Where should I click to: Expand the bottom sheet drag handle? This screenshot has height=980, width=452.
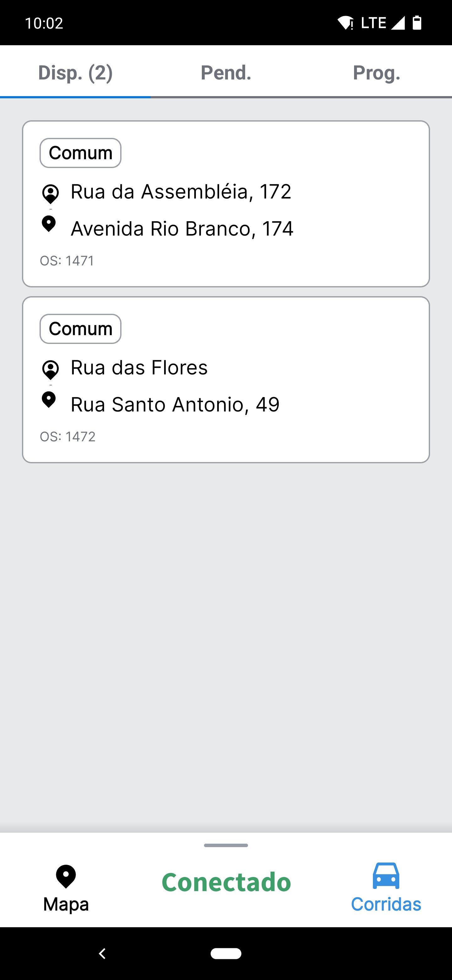226,845
